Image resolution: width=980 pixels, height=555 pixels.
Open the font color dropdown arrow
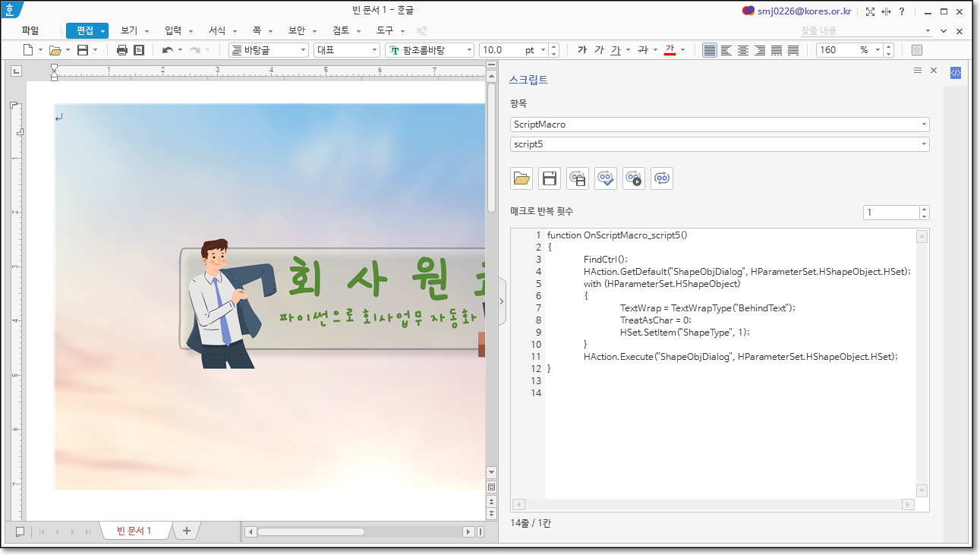682,50
